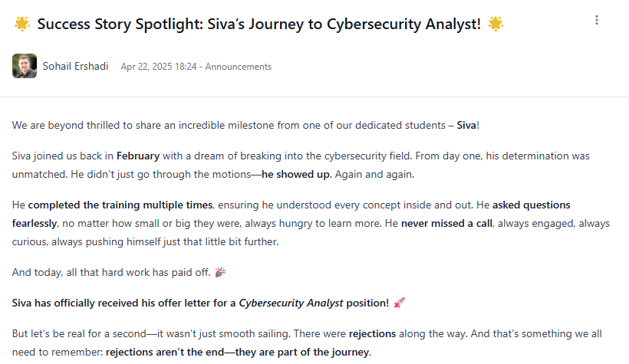The image size is (629, 364).
Task: Click the party popper emoji
Action: (x=220, y=272)
